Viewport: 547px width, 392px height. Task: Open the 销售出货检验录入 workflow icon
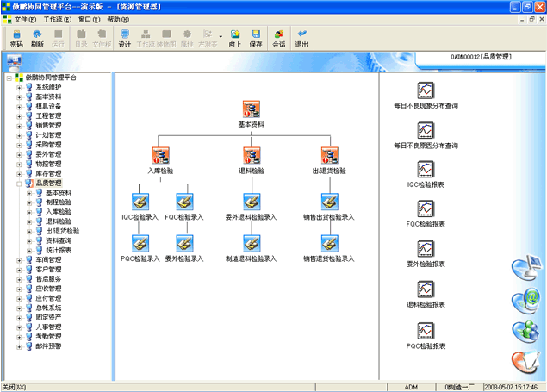(x=329, y=202)
